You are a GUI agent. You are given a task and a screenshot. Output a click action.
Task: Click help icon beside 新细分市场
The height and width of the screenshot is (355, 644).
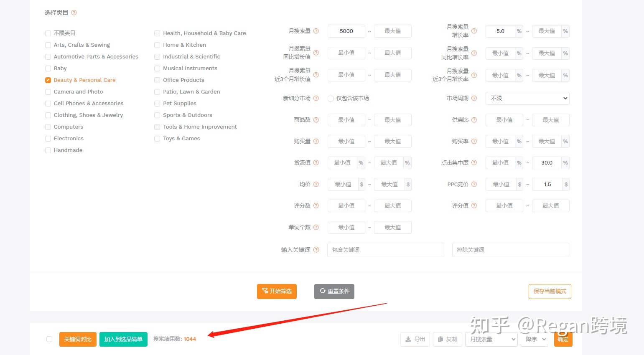316,98
